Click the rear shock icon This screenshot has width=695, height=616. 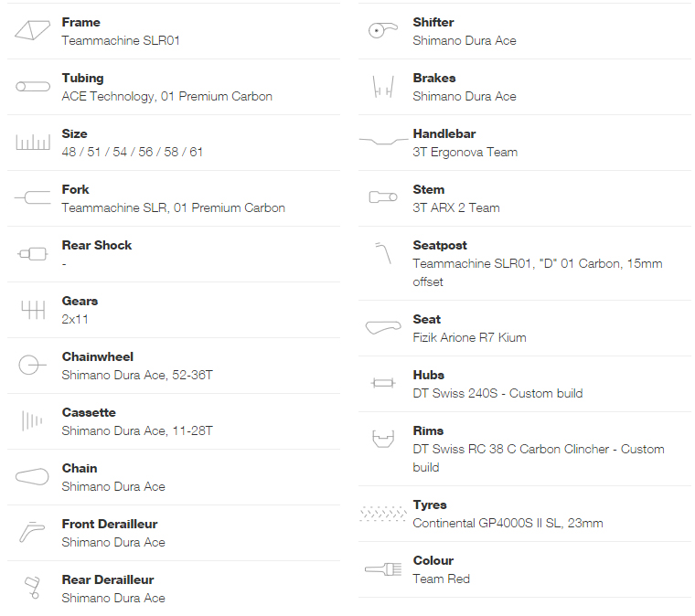(x=32, y=253)
